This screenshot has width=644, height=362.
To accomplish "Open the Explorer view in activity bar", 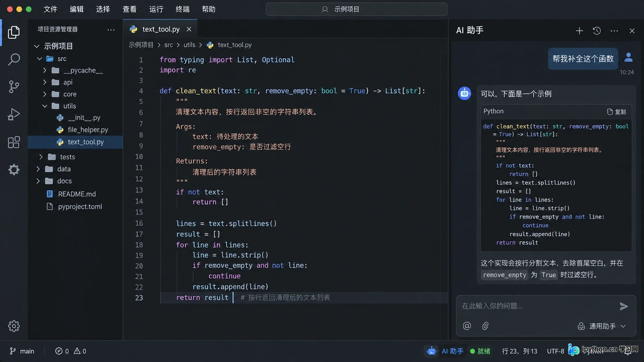I will [x=14, y=32].
